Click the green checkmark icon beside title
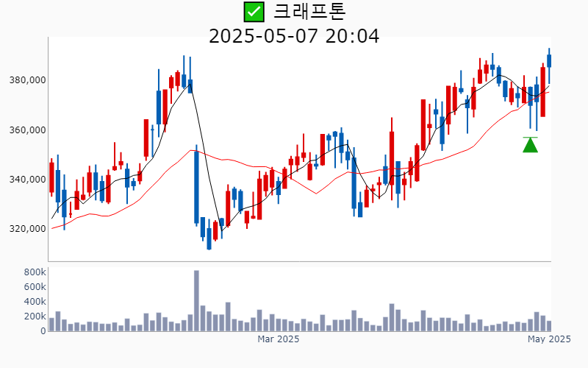This screenshot has height=368, width=588. click(254, 12)
